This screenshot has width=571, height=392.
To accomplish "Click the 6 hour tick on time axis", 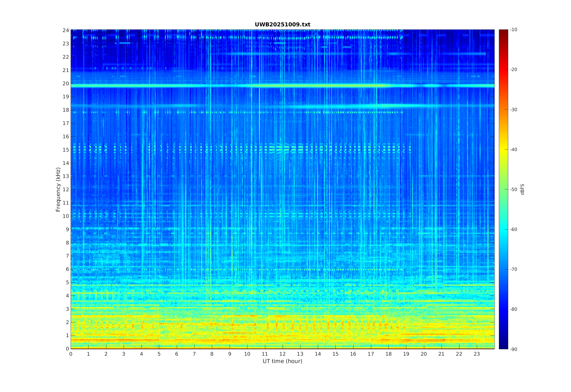I will (177, 354).
